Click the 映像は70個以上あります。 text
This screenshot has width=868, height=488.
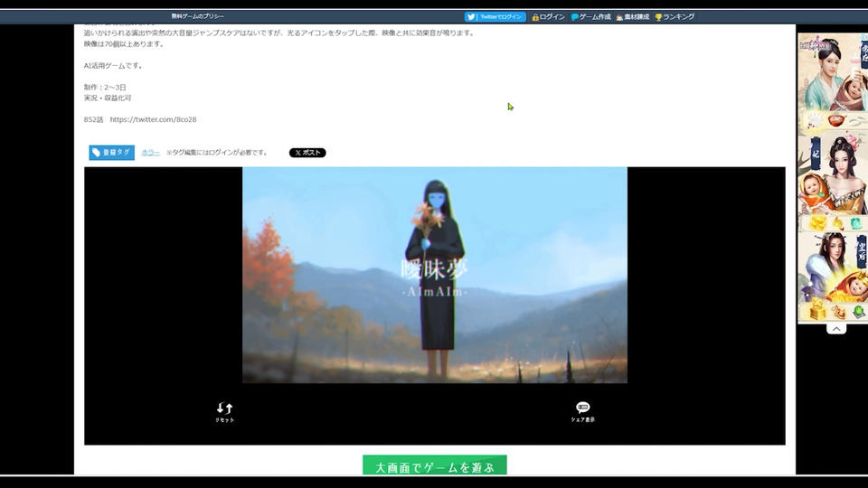click(125, 44)
